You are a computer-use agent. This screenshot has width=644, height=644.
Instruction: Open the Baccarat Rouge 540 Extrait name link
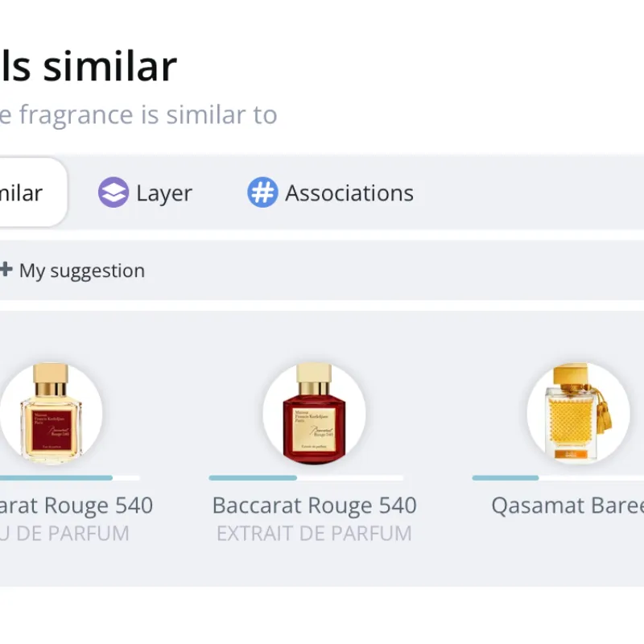(314, 506)
